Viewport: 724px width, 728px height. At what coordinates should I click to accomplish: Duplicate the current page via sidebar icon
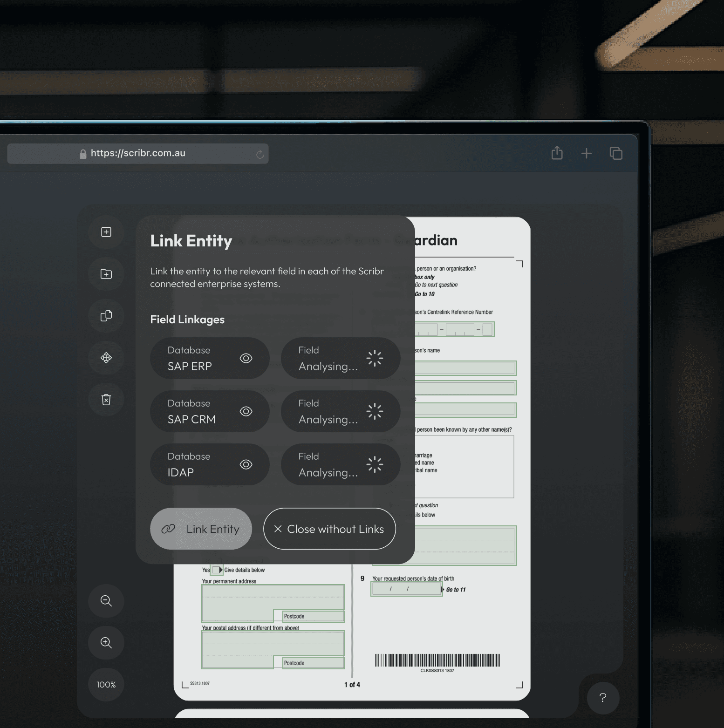point(106,316)
